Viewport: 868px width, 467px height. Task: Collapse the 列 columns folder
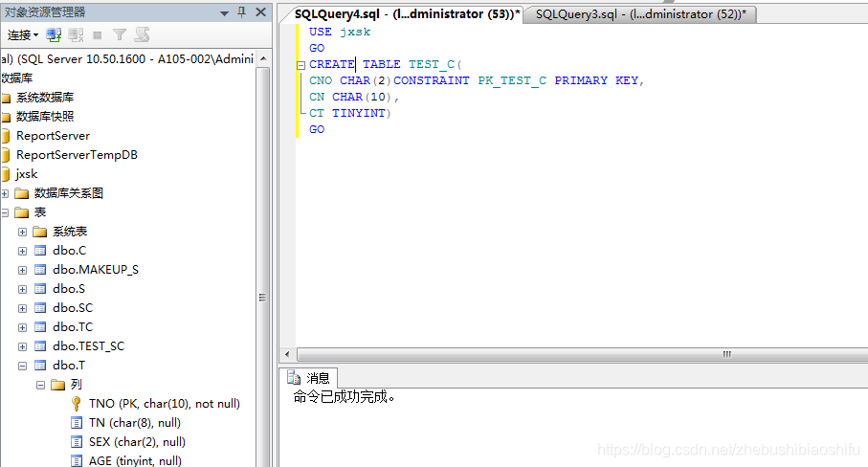pyautogui.click(x=40, y=385)
